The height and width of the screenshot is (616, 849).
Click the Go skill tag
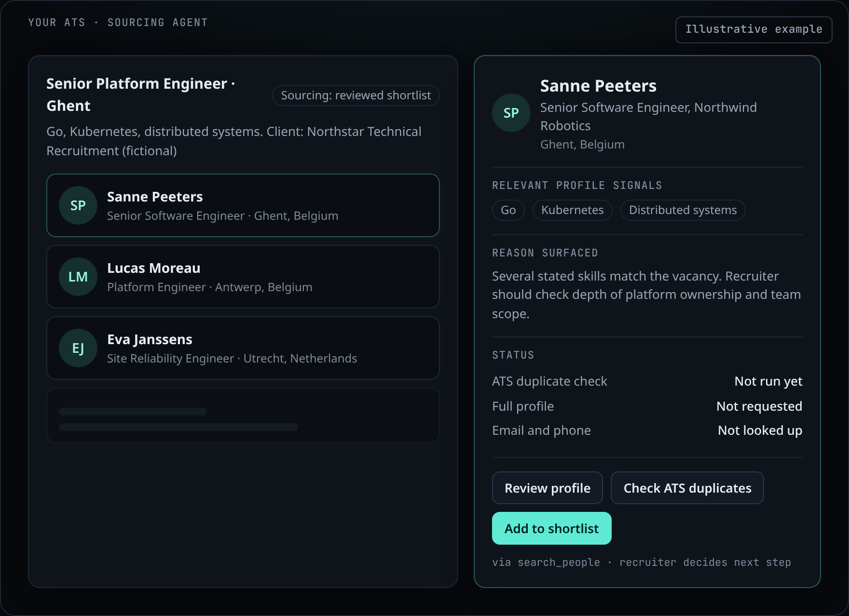click(508, 210)
